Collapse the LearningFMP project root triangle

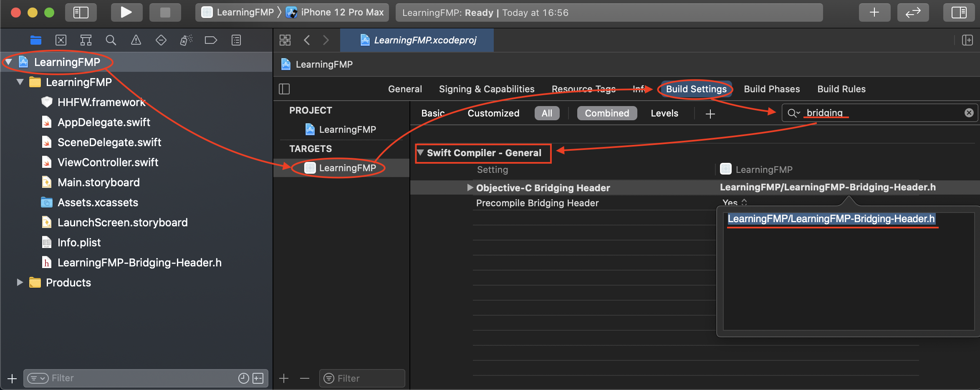coord(9,62)
